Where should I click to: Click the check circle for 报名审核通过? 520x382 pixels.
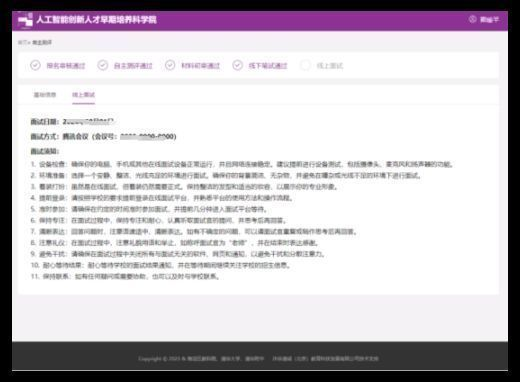click(x=35, y=65)
